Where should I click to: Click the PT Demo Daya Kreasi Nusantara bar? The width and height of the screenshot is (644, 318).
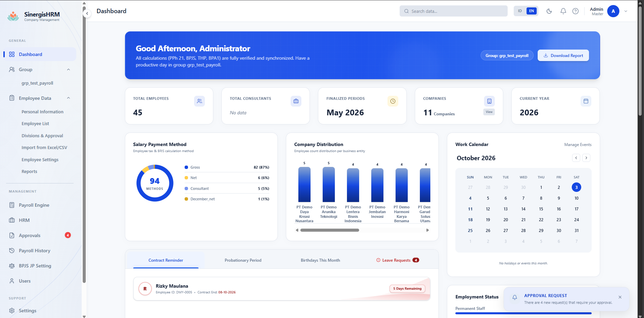tap(304, 184)
